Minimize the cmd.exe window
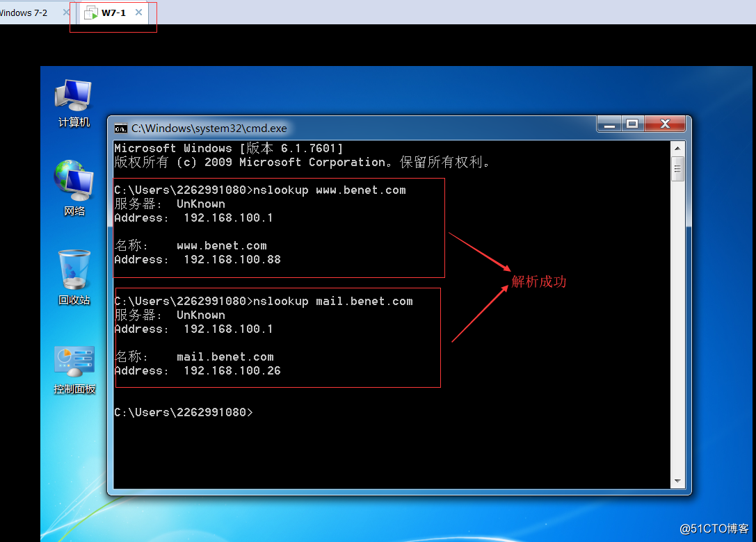The image size is (756, 542). (x=609, y=124)
